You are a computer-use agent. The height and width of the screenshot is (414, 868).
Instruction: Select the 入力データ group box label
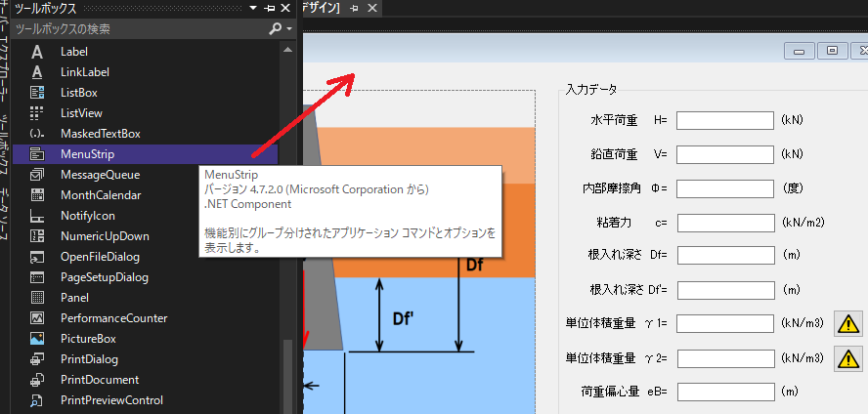(591, 90)
